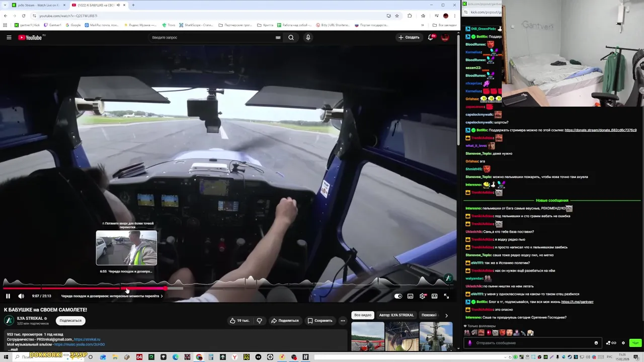Open the donate.stream link in Kick chat
644x362 pixels.
(x=600, y=130)
